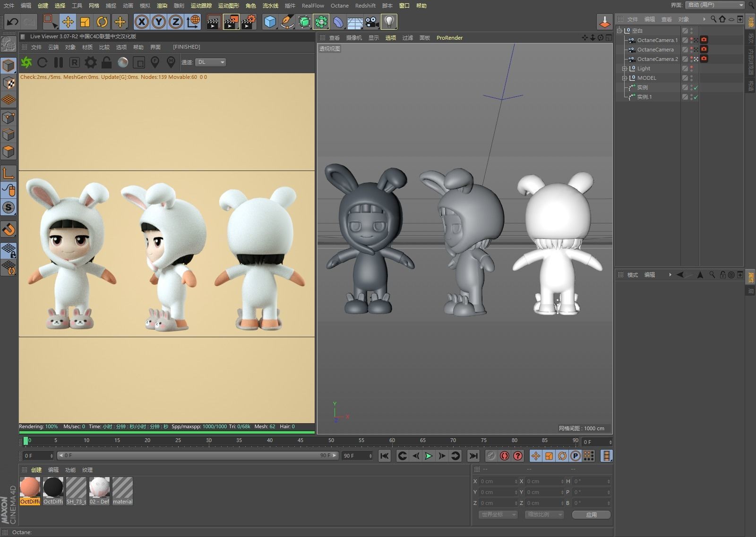Image resolution: width=756 pixels, height=537 pixels.
Task: Open 对象 menu in Live Viewer
Action: 70,47
